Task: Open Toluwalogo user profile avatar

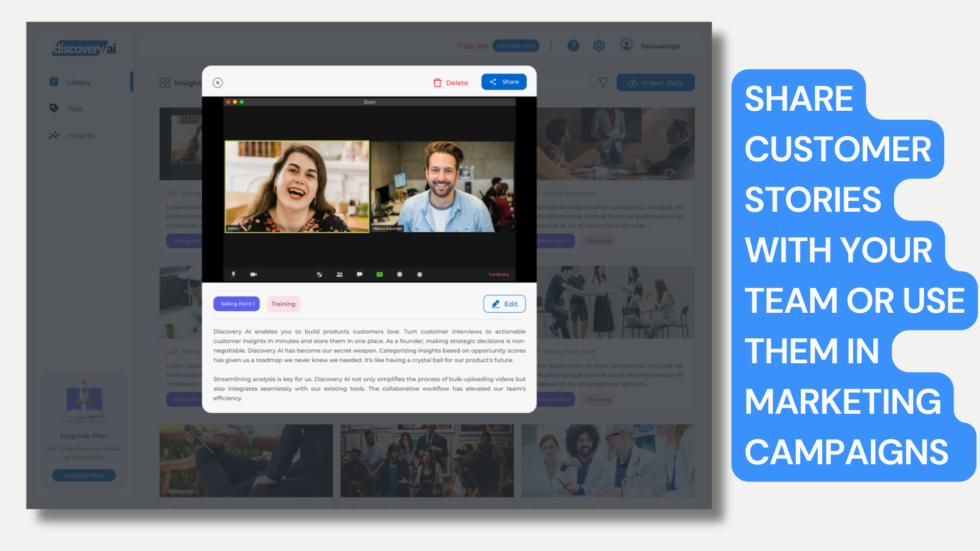Action: pos(626,45)
